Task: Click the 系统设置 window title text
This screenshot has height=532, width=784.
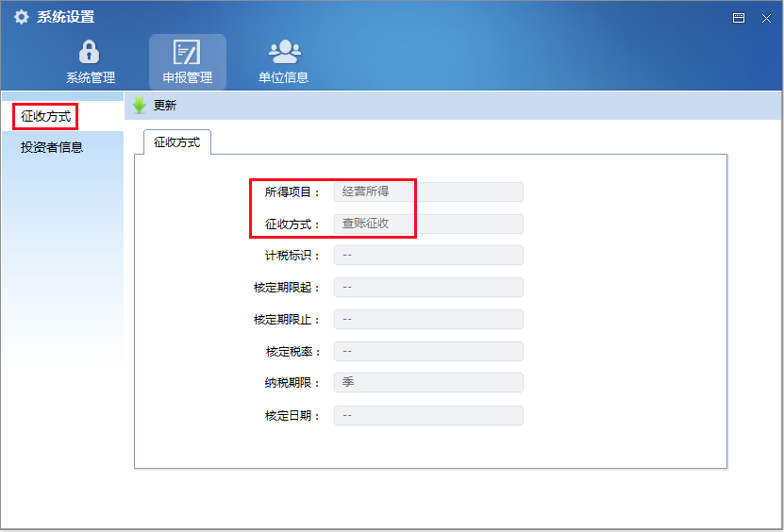Action: click(x=65, y=18)
